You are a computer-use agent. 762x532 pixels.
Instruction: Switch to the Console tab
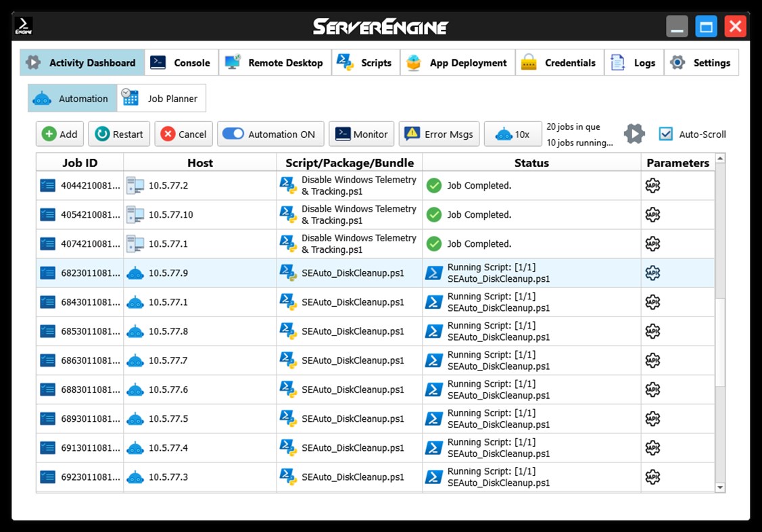coord(181,62)
